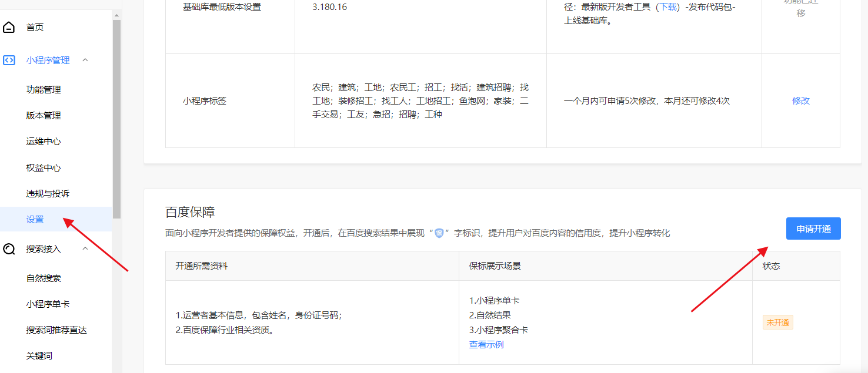Click text 1.小程序单卡 in table
868x373 pixels.
(495, 300)
